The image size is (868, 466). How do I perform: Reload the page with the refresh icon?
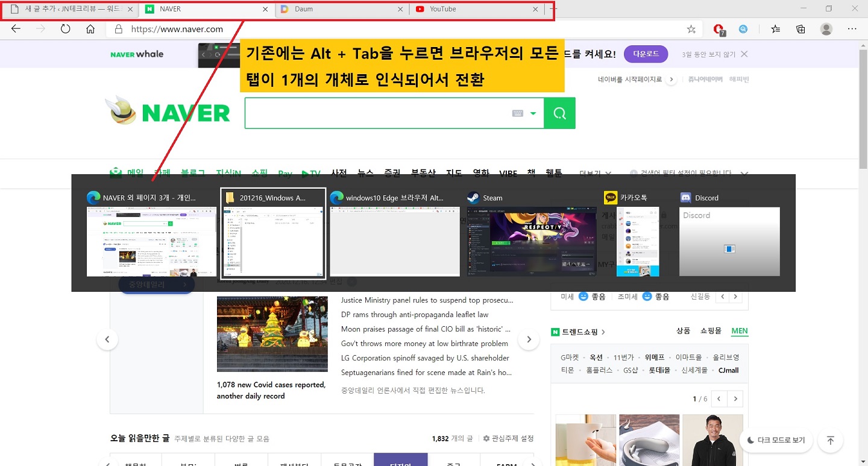[x=66, y=29]
